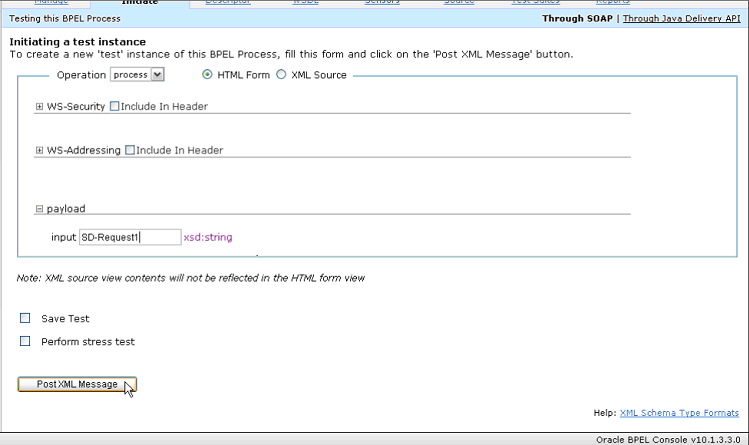Click the Through SOAP option
This screenshot has height=445, width=749.
[x=577, y=19]
